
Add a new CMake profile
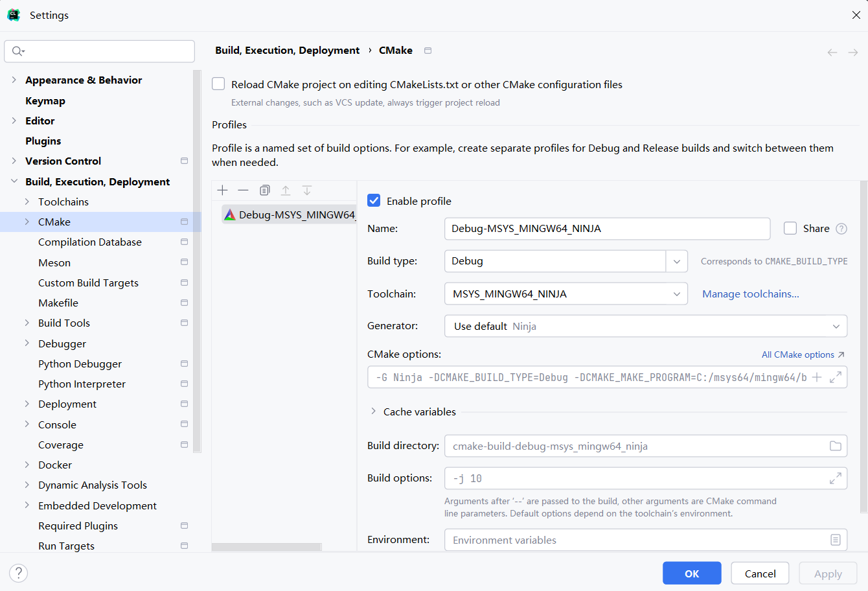[x=223, y=190]
